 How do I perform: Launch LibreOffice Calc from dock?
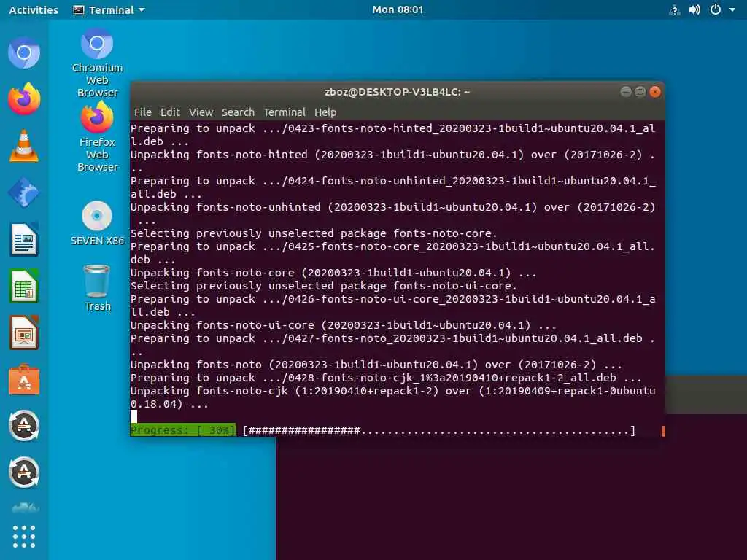tap(24, 286)
